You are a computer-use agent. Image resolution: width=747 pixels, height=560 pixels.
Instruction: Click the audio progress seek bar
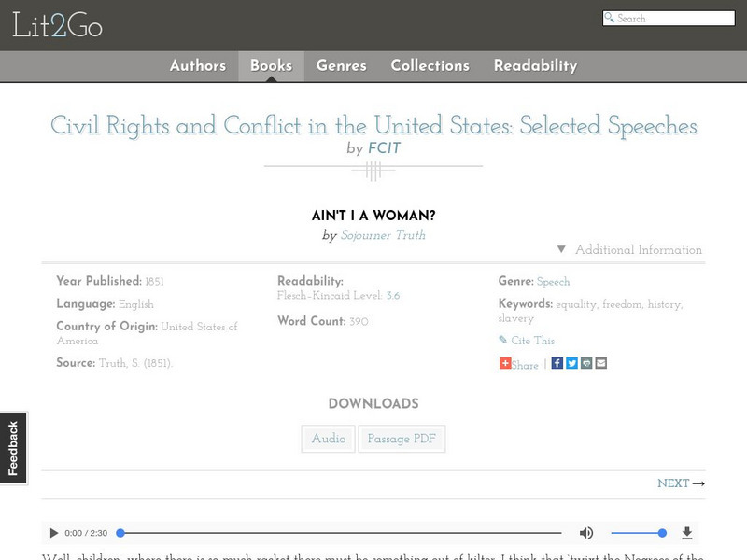(x=341, y=533)
